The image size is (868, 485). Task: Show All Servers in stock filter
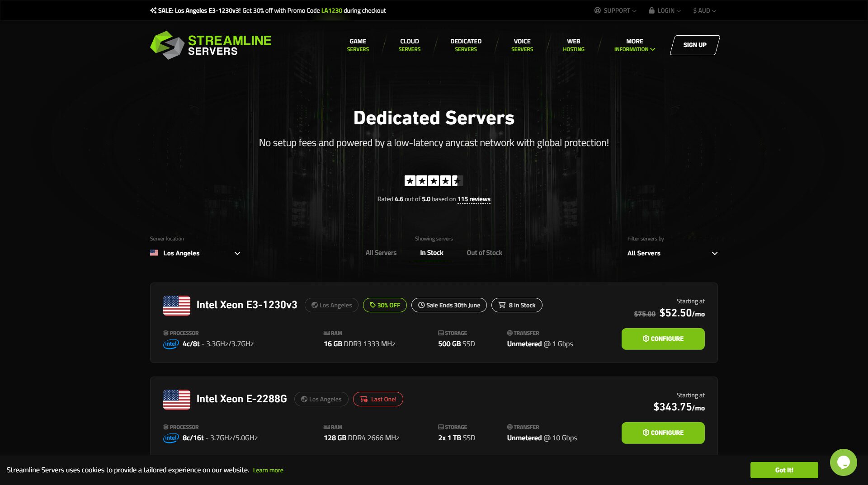click(381, 253)
